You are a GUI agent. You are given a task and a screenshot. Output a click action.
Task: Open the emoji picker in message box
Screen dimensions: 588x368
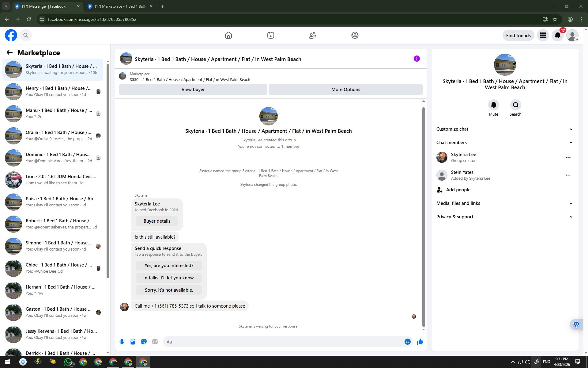[x=407, y=342]
